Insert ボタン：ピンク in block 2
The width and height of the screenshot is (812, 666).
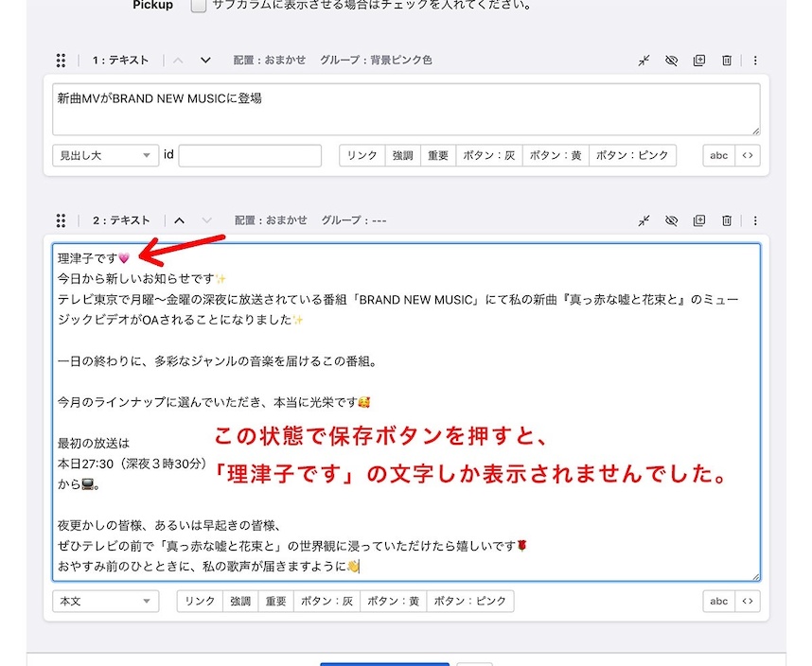tap(470, 601)
